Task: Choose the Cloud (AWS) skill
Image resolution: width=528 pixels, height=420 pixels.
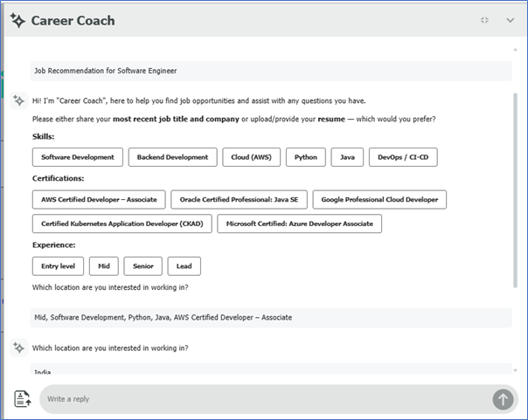Action: (250, 157)
